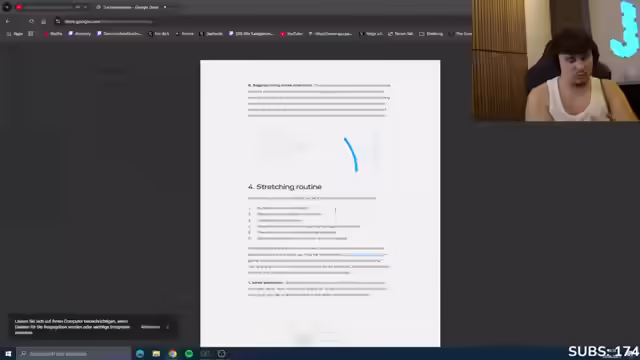Dismiss the notification popup with the X

click(167, 327)
